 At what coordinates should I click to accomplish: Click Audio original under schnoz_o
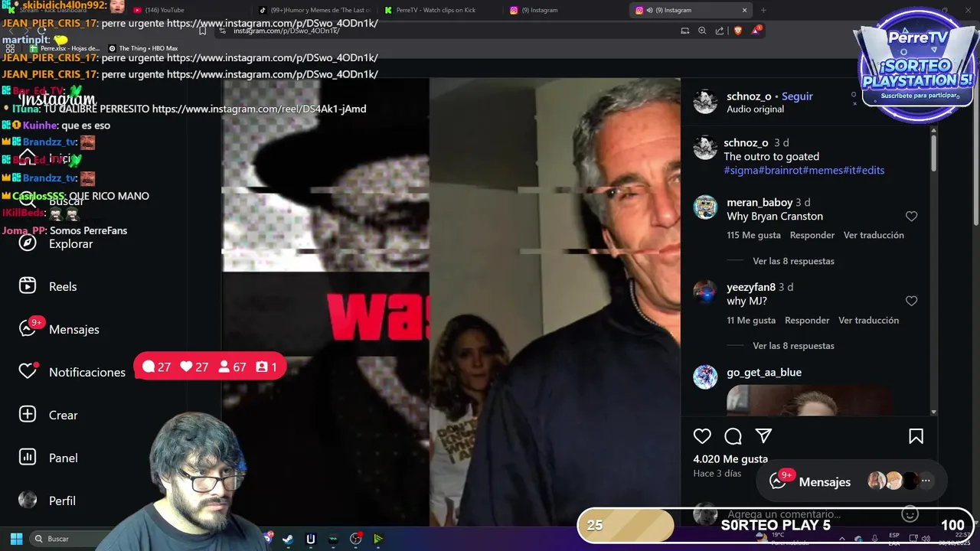755,109
